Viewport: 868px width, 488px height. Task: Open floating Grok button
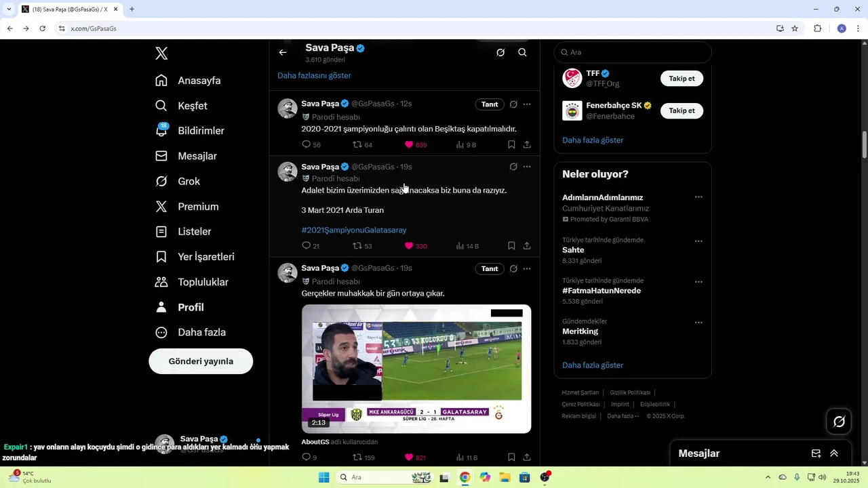(x=839, y=422)
